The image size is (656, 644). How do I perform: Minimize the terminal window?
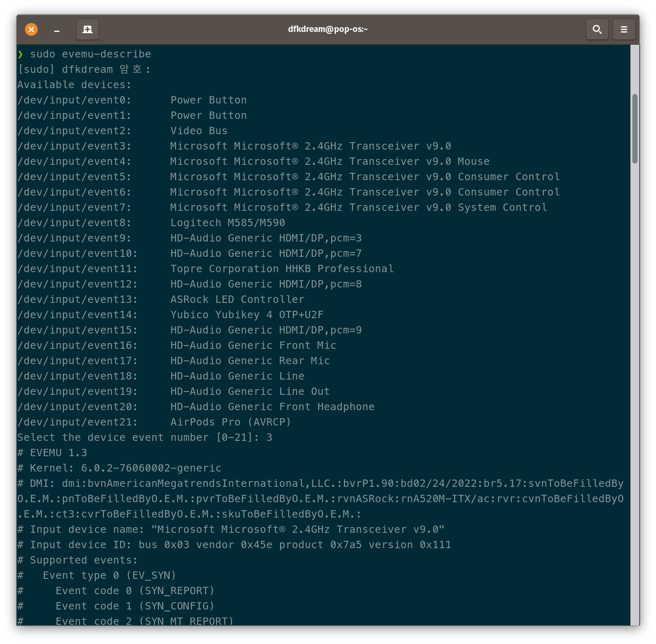pyautogui.click(x=57, y=30)
